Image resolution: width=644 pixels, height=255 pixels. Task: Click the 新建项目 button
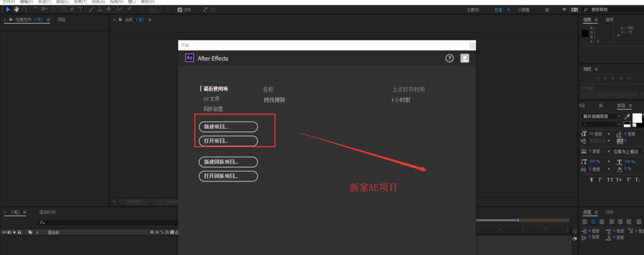coord(229,127)
